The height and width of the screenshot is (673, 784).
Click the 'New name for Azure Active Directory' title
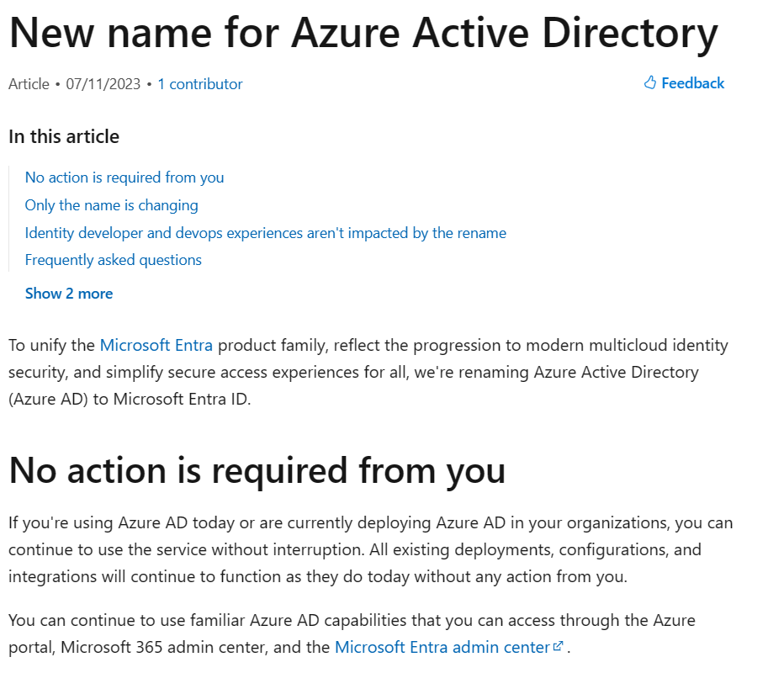tap(363, 33)
